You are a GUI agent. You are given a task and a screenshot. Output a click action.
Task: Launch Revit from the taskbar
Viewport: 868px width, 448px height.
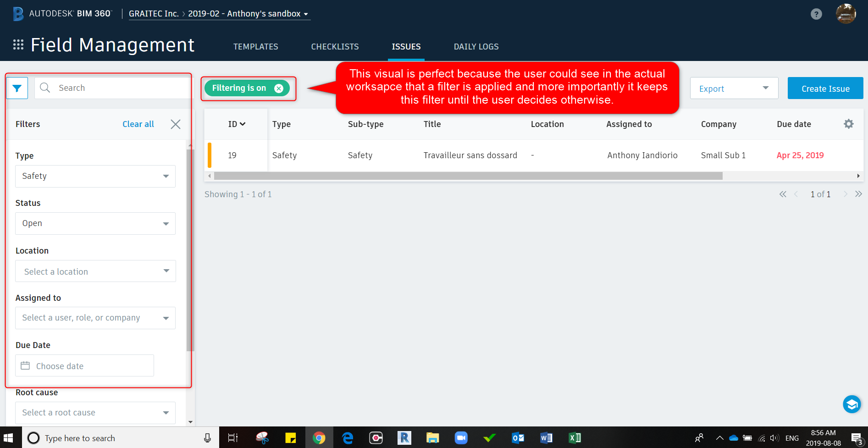point(404,437)
